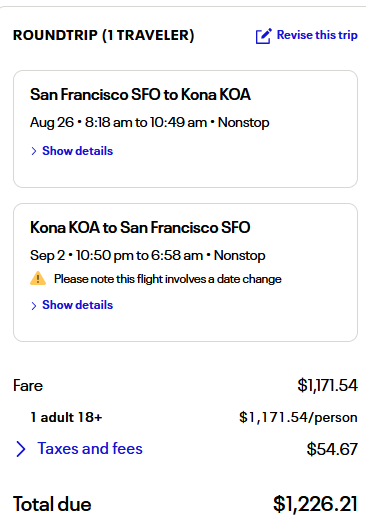The width and height of the screenshot is (366, 522).
Task: Click the chevron icon for SFO to KOA details
Action: coord(34,151)
